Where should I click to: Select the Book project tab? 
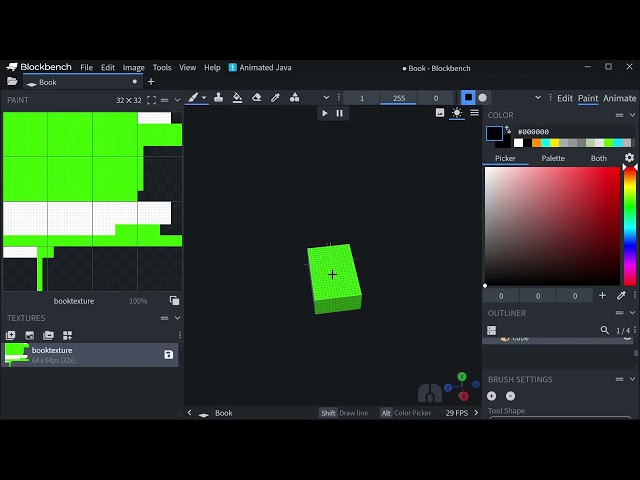pos(81,82)
